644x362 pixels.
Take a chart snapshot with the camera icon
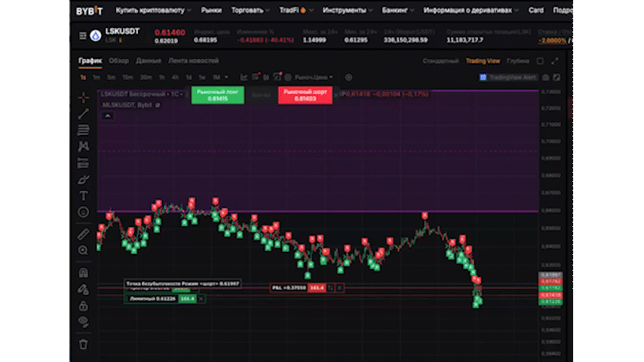pyautogui.click(x=545, y=77)
